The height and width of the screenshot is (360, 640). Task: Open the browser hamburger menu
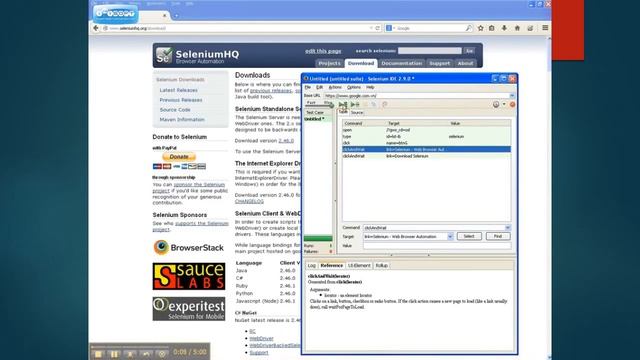[x=545, y=28]
